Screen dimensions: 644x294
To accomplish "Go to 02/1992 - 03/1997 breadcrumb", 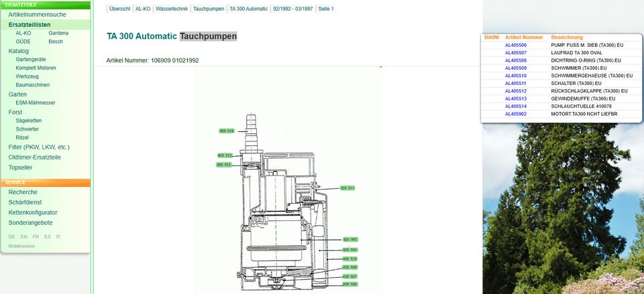I will point(293,9).
